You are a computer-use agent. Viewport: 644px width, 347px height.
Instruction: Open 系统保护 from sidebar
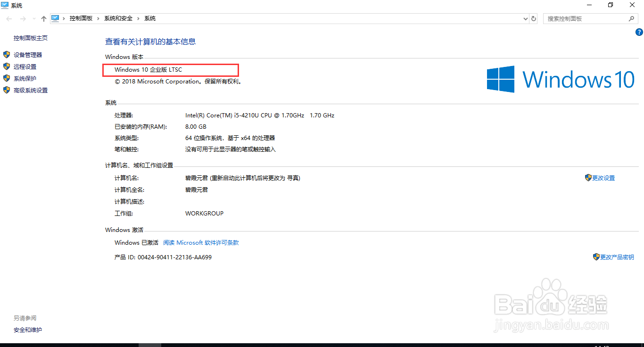25,79
